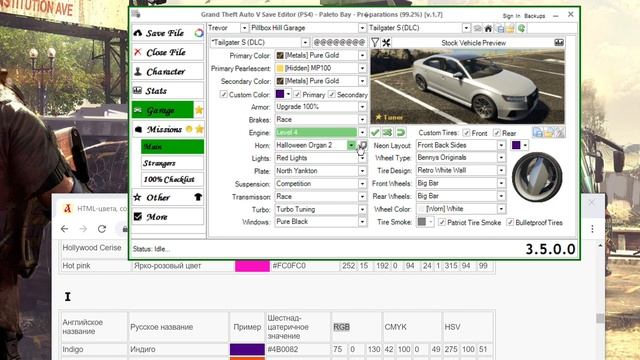Click the yellow coin icon next to Missions
The height and width of the screenshot is (360, 640).
click(x=189, y=129)
